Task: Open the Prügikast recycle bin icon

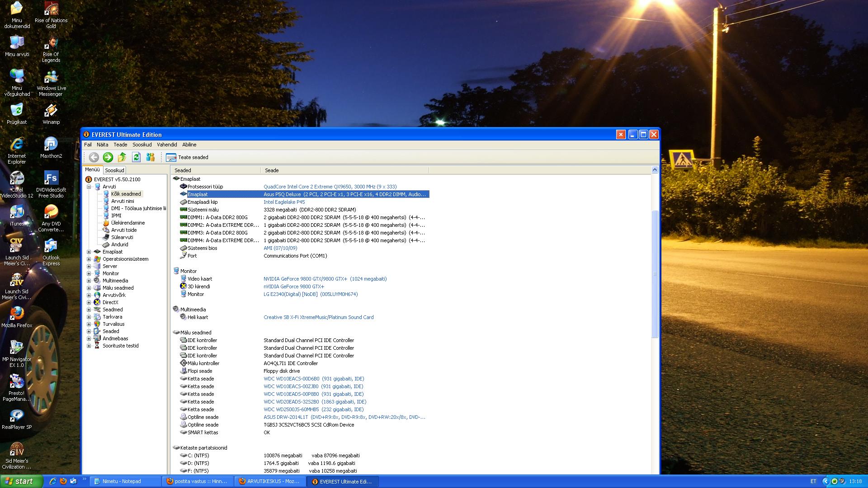Action: pyautogui.click(x=17, y=114)
